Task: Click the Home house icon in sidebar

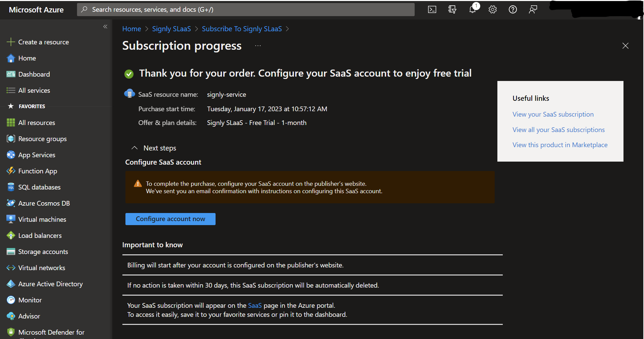Action: (11, 58)
